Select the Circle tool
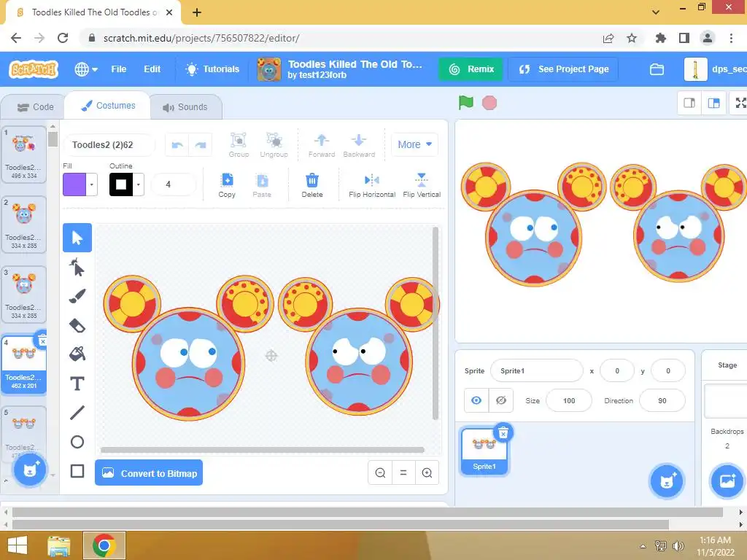747x560 pixels. click(77, 442)
